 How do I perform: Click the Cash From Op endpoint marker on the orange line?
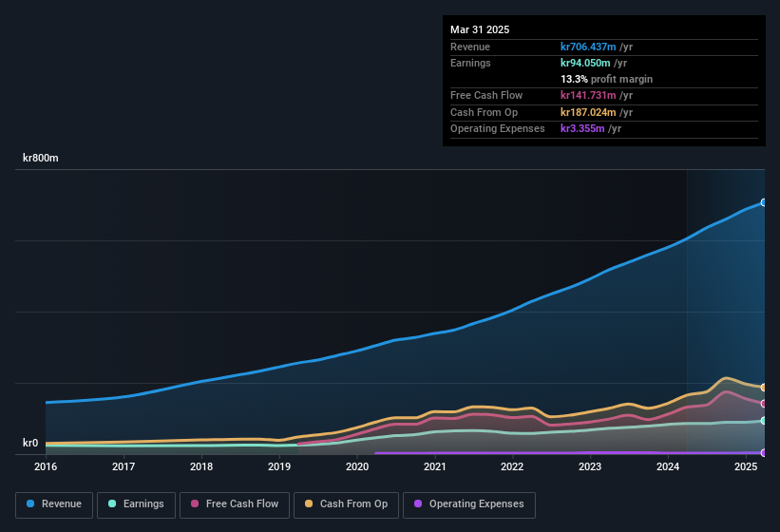point(764,388)
